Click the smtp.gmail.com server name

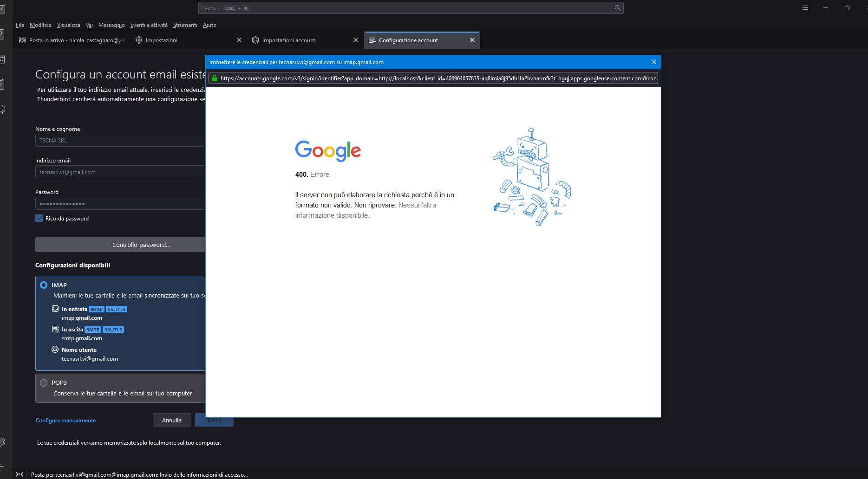(x=82, y=338)
